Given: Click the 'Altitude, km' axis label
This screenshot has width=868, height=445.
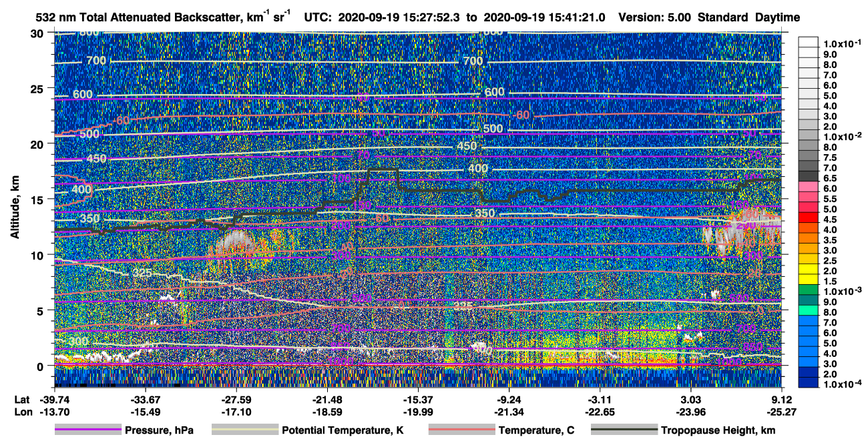Looking at the screenshot, I should [14, 209].
